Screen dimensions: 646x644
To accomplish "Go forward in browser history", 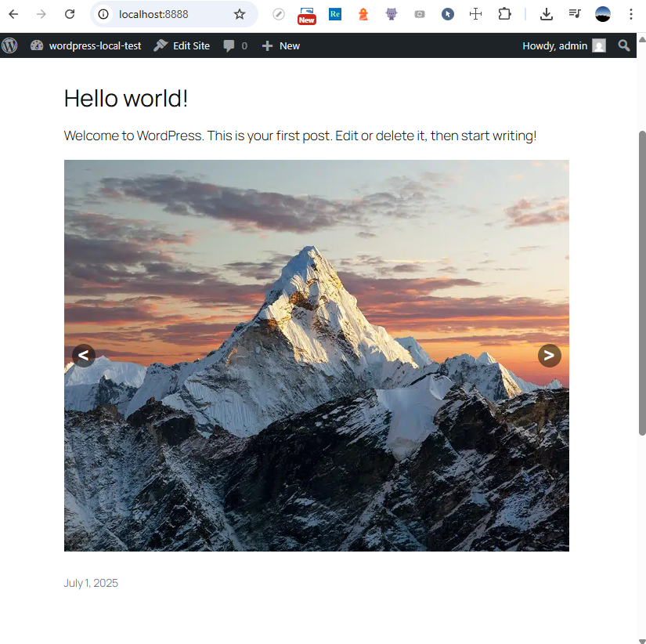I will tap(42, 14).
